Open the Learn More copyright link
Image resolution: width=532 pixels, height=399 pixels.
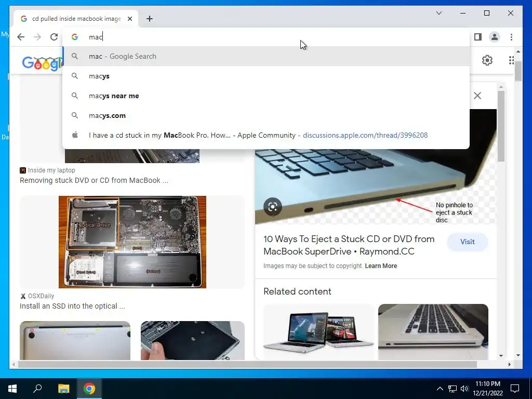[381, 266]
